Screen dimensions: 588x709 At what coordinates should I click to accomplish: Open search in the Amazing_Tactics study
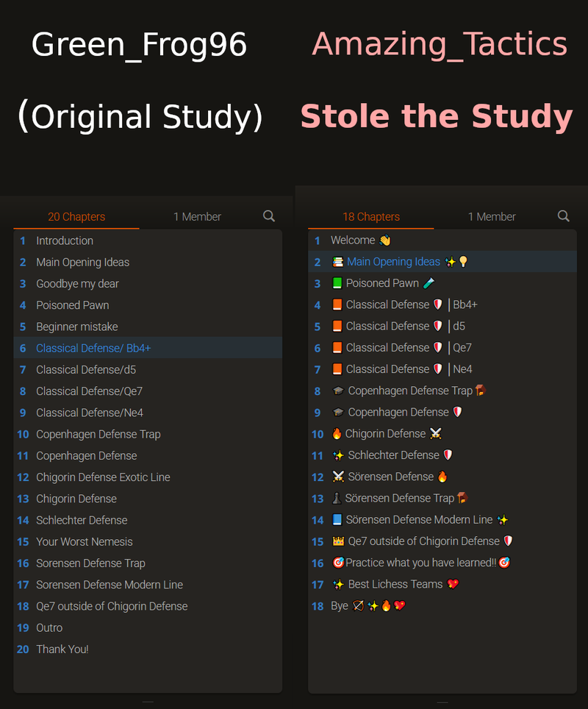[x=563, y=216]
